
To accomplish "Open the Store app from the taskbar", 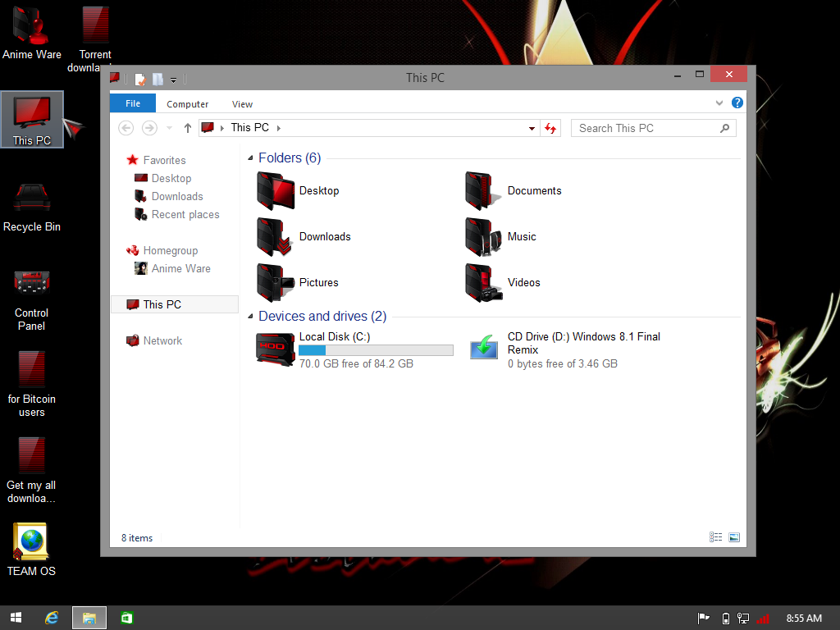I will 126,618.
